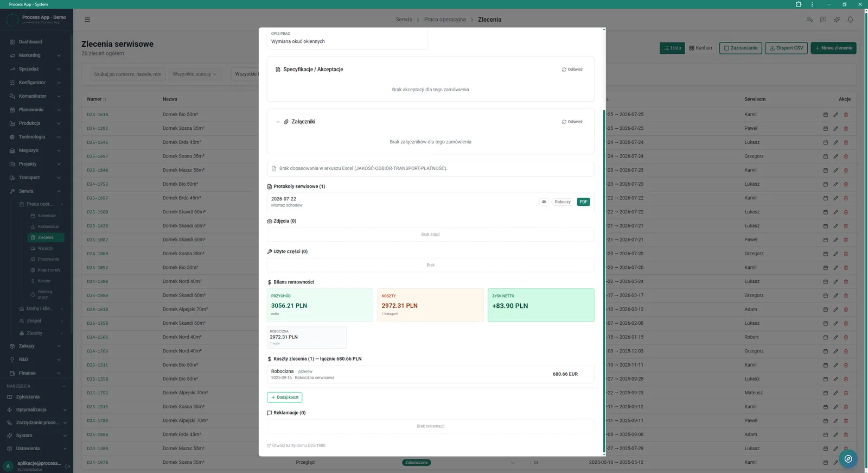Click the window extension icon in title bar

pyautogui.click(x=799, y=4)
